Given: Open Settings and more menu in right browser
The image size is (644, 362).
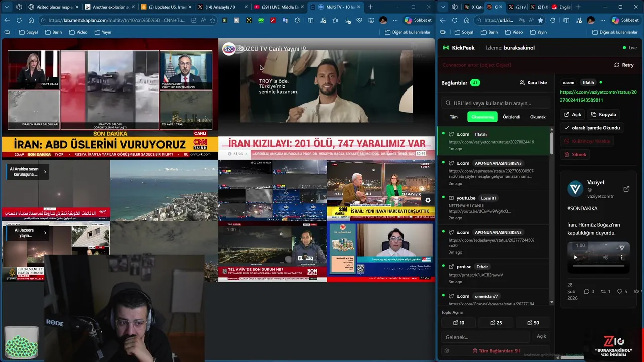Looking at the screenshot, I should (603, 20).
